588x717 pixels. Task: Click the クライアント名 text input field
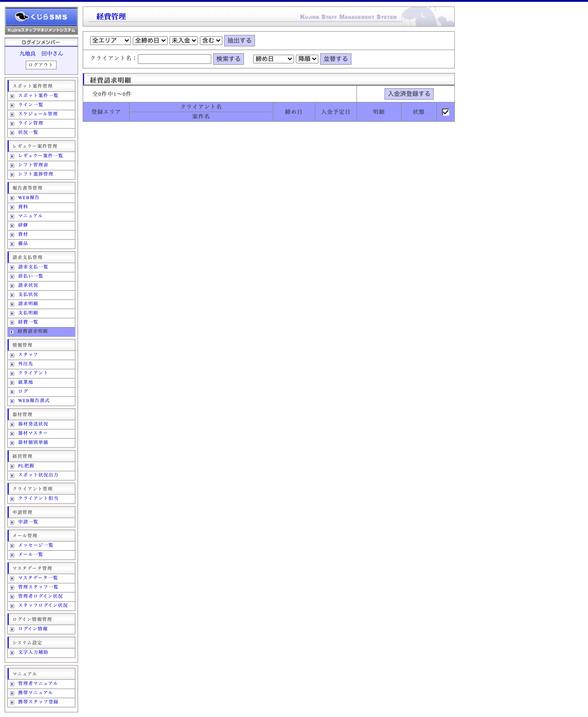174,59
